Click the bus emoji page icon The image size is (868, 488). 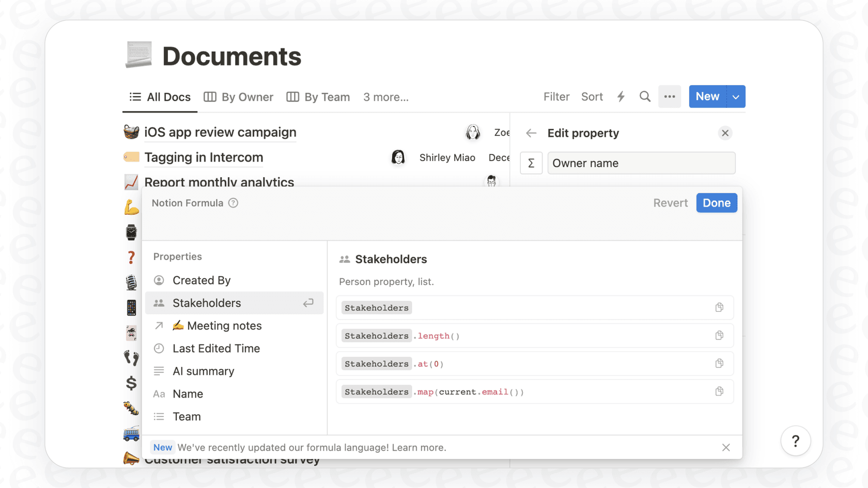tap(132, 434)
